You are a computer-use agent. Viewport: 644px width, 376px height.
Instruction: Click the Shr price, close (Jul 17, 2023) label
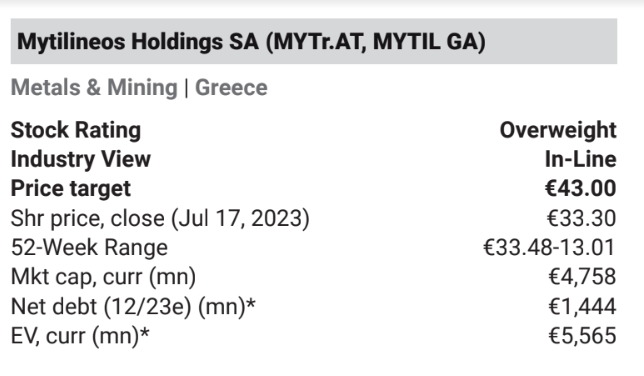(x=160, y=218)
